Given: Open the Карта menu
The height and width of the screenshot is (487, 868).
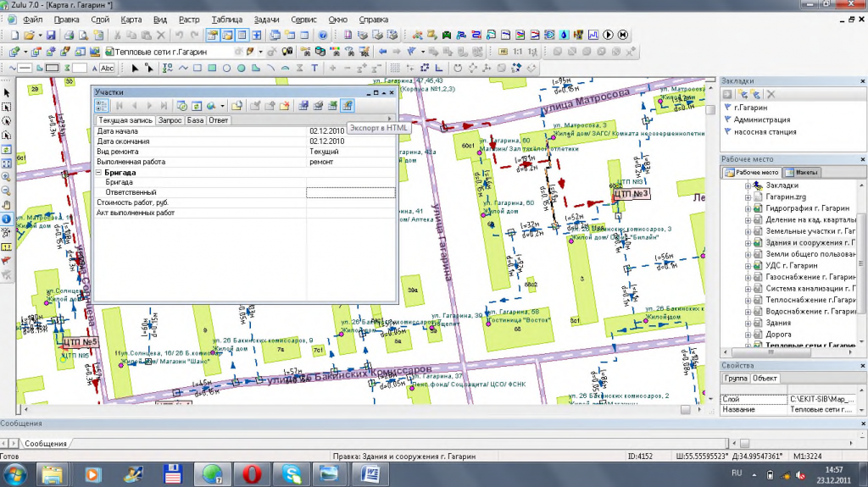Looking at the screenshot, I should point(131,19).
